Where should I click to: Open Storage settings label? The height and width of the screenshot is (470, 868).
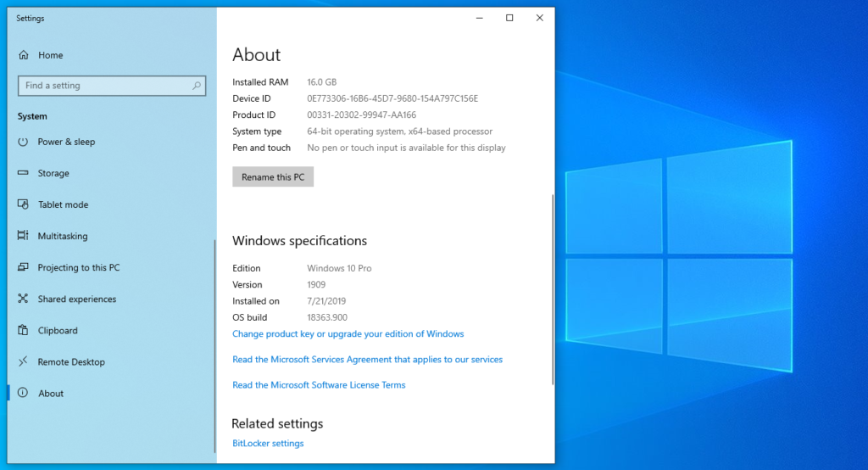53,173
